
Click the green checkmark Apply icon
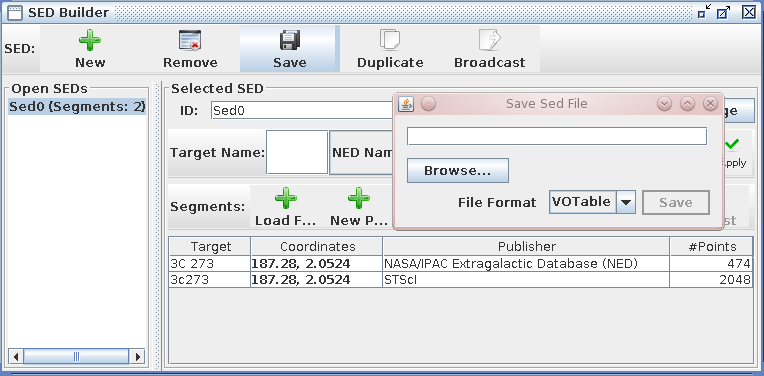click(732, 144)
